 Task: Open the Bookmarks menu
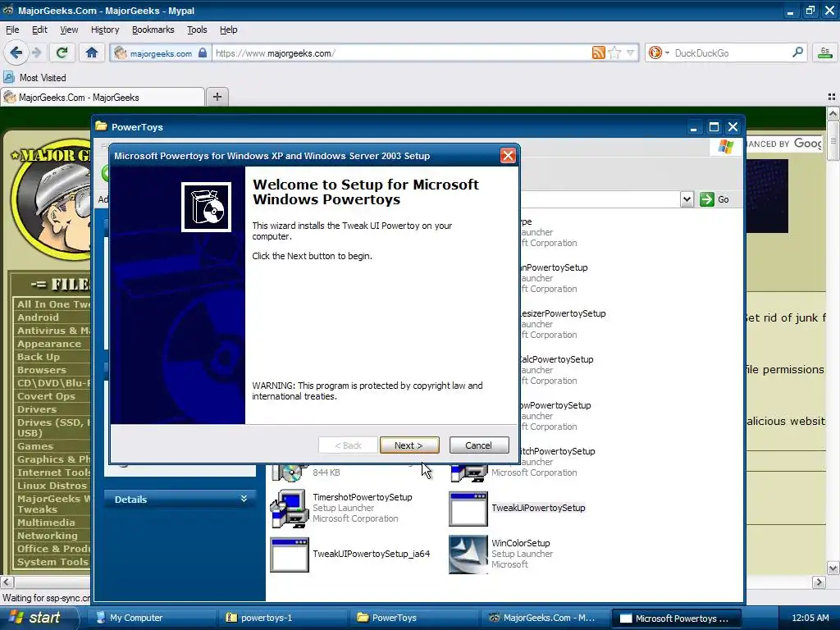(x=153, y=30)
